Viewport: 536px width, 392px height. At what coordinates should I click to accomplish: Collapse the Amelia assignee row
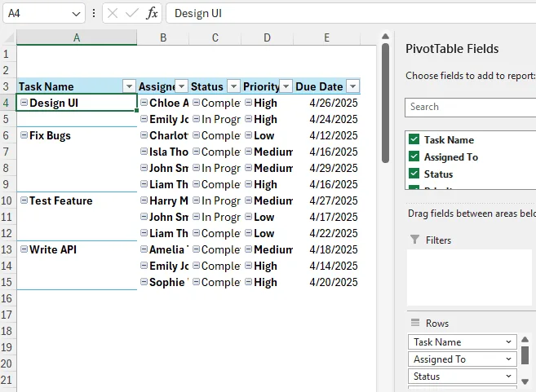coord(144,249)
